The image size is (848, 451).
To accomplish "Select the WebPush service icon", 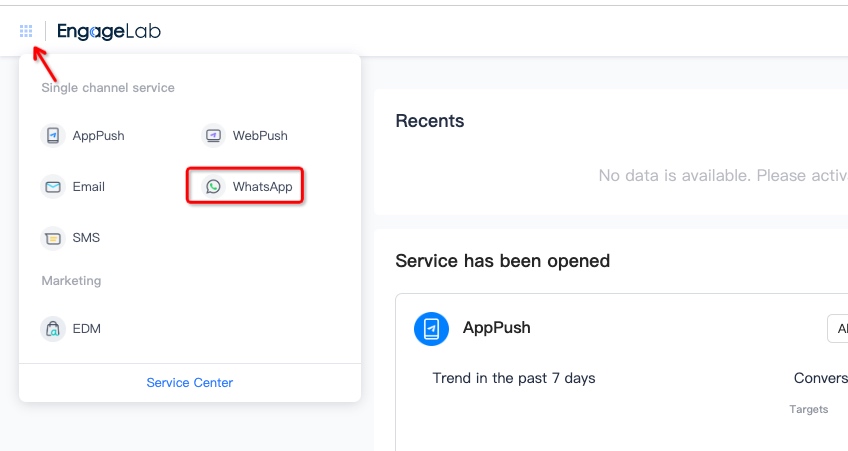I will [214, 135].
